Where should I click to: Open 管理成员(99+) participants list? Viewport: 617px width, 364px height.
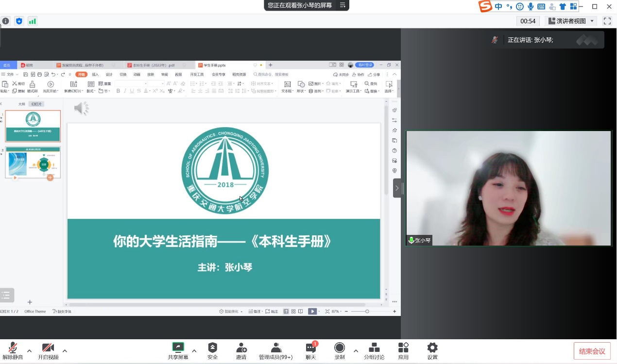point(275,351)
